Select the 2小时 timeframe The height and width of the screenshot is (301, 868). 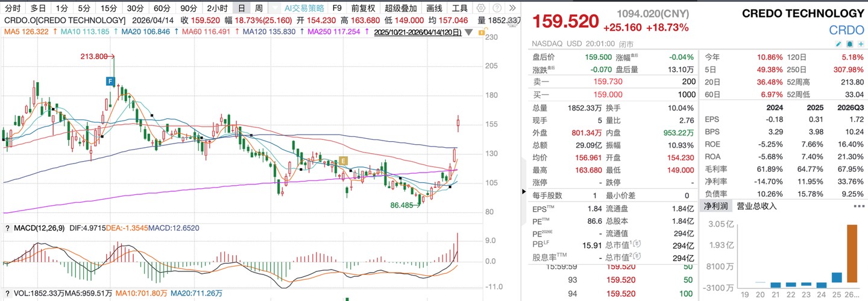point(217,8)
